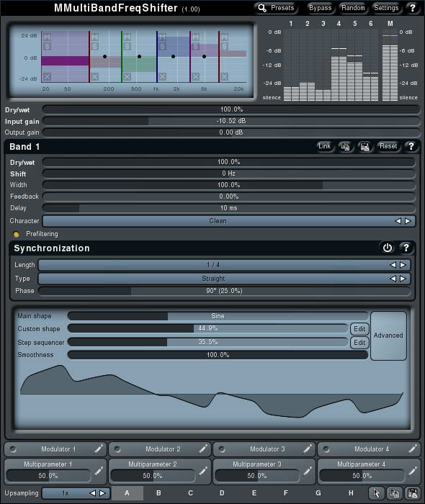Click the A-H preset morph cursor icon
Screen dimensions: 425x504
pyautogui.click(x=377, y=493)
